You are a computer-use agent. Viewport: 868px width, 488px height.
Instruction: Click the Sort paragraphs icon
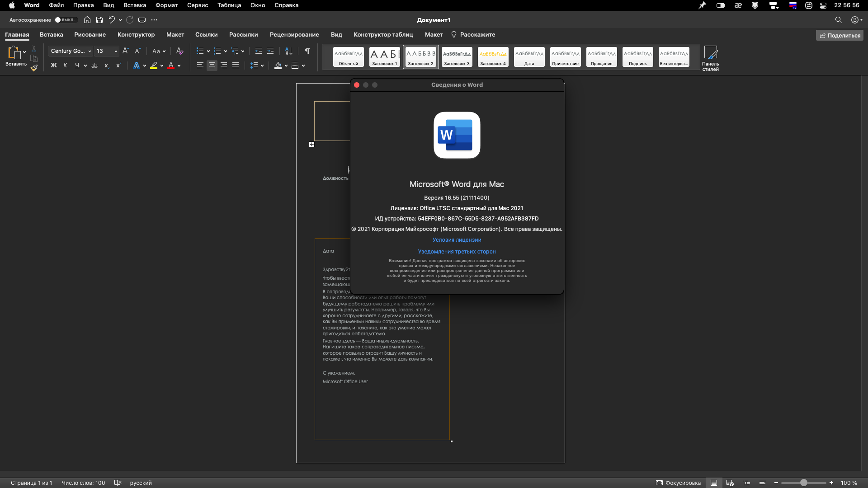[288, 51]
